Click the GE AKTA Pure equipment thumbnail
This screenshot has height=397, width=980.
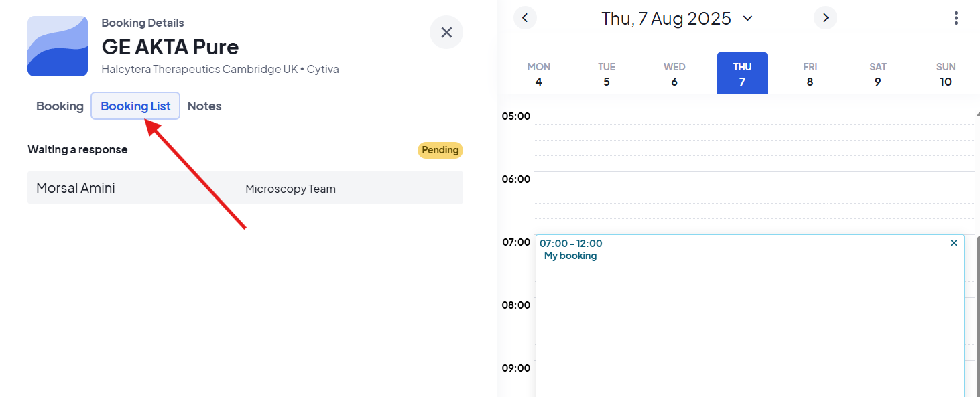tap(58, 46)
